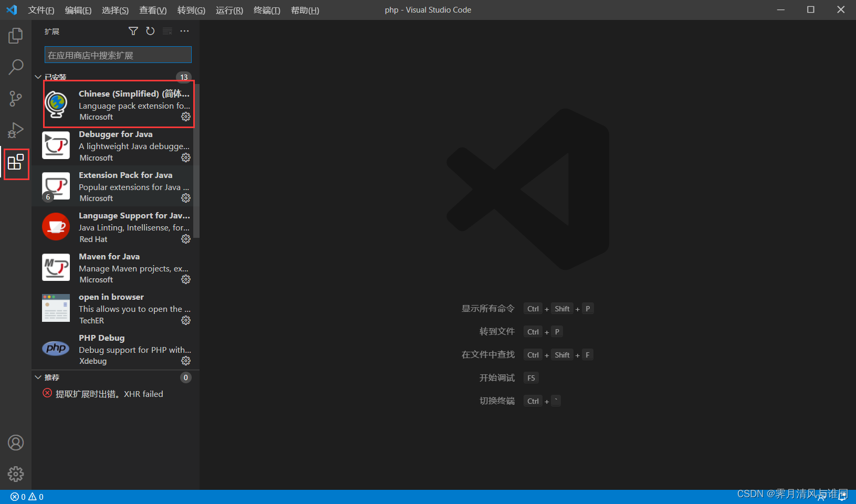Click the VS Code logo in title bar
Image resolution: width=856 pixels, height=504 pixels.
(12, 10)
